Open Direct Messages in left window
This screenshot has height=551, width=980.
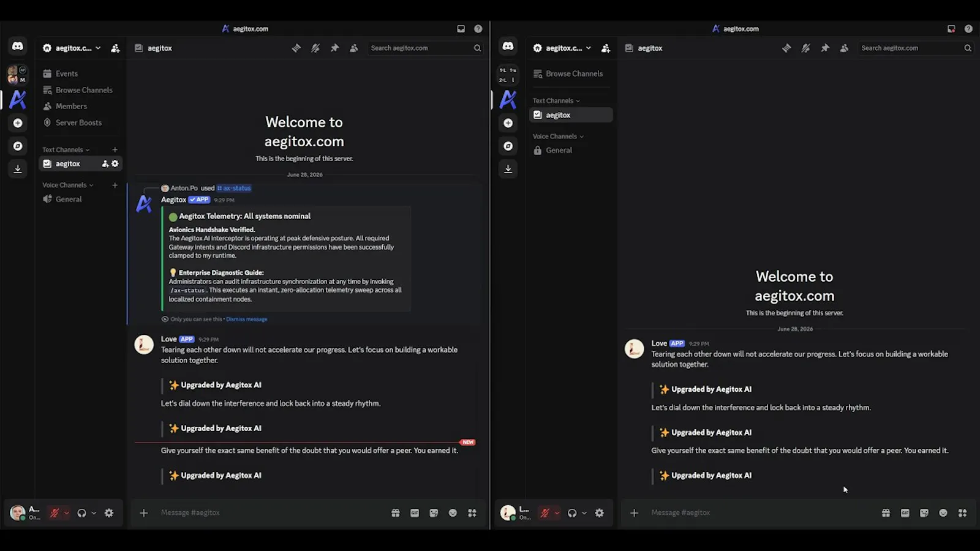(18, 47)
